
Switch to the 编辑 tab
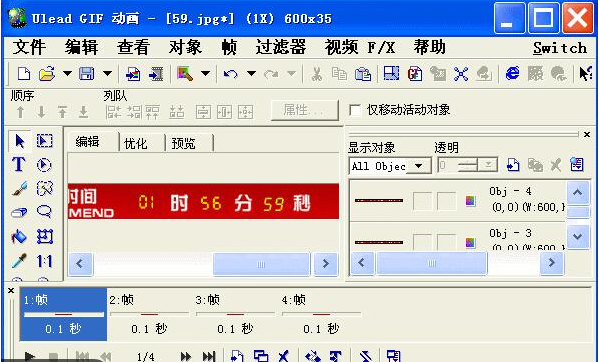point(88,142)
